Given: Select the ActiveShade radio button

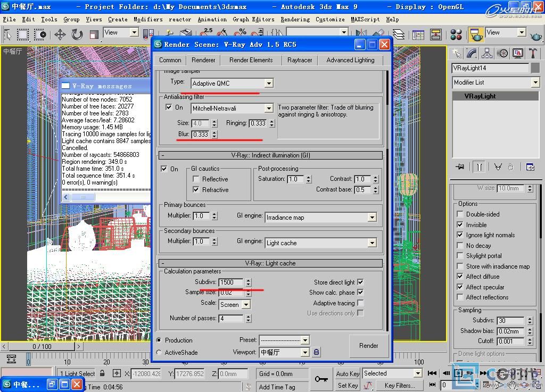Looking at the screenshot, I should [x=159, y=352].
